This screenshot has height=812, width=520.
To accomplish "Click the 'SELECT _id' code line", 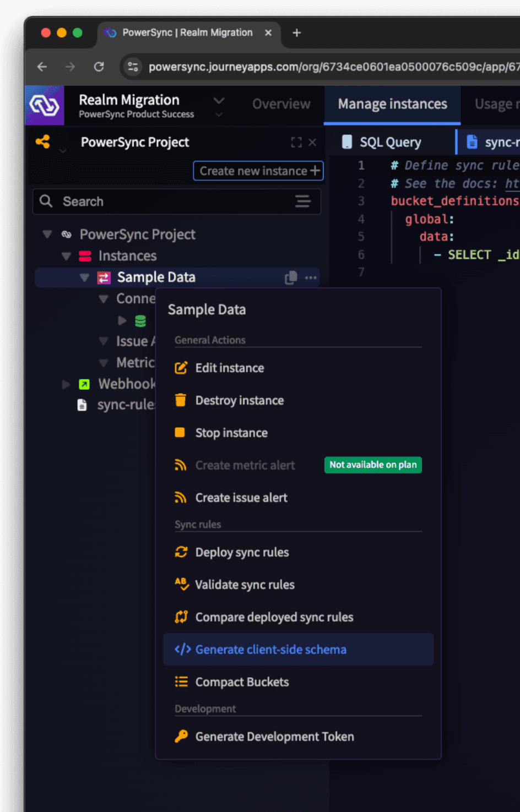I will pyautogui.click(x=476, y=254).
